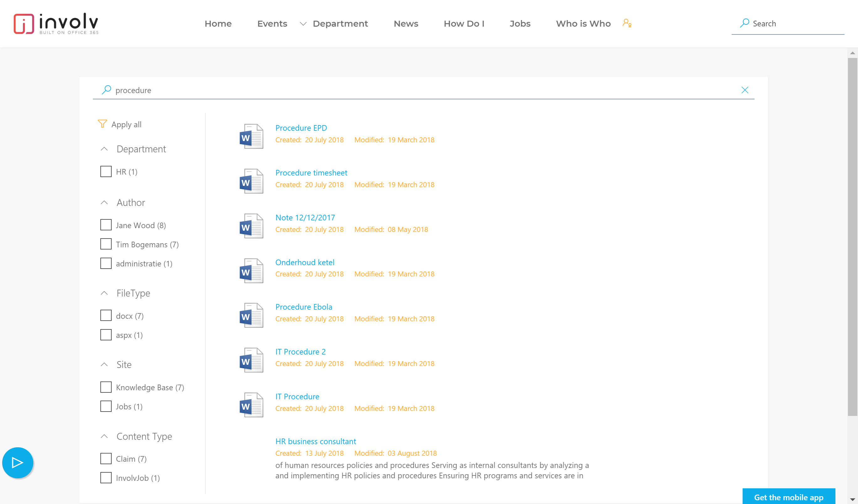Collapse the Site filter group
Viewport: 858px width, 504px height.
coord(104,365)
